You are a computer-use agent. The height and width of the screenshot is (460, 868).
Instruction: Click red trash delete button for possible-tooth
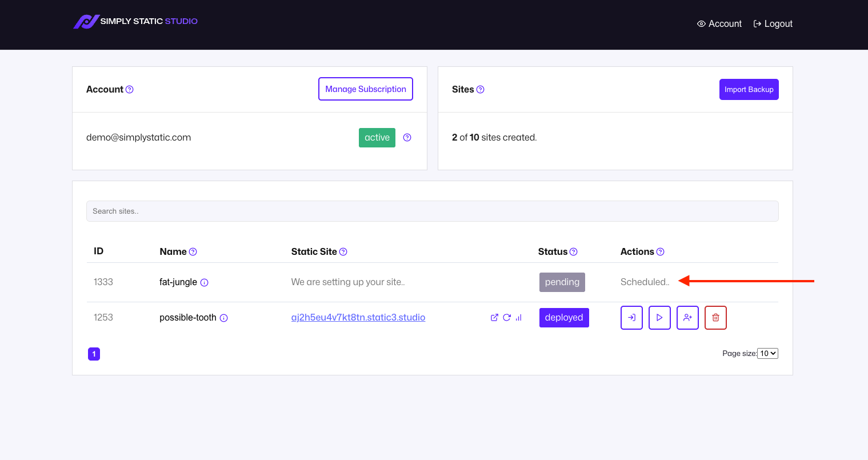[x=715, y=318]
